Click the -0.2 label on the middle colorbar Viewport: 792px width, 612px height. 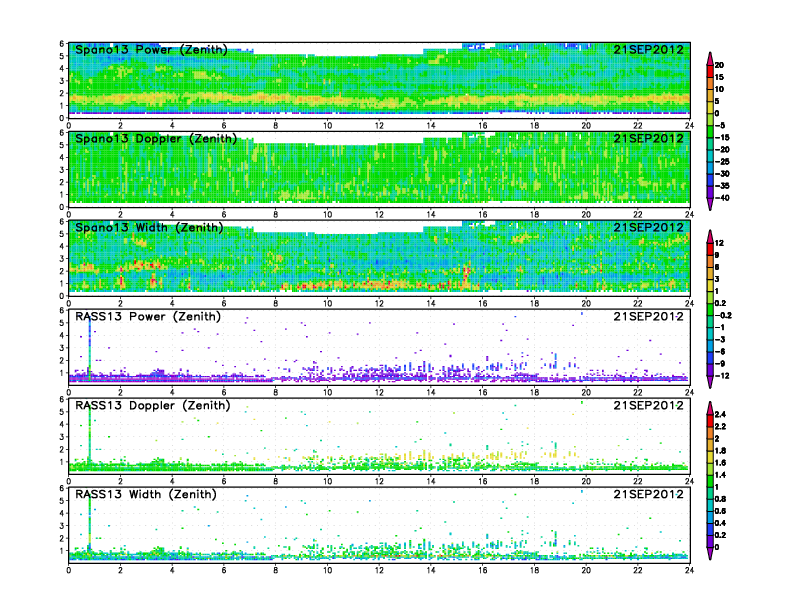pos(723,316)
